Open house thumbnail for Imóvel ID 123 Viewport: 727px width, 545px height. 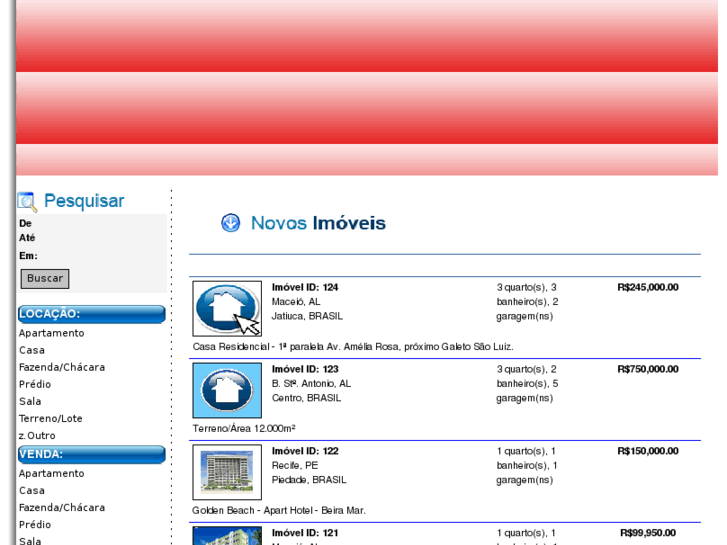(x=227, y=390)
